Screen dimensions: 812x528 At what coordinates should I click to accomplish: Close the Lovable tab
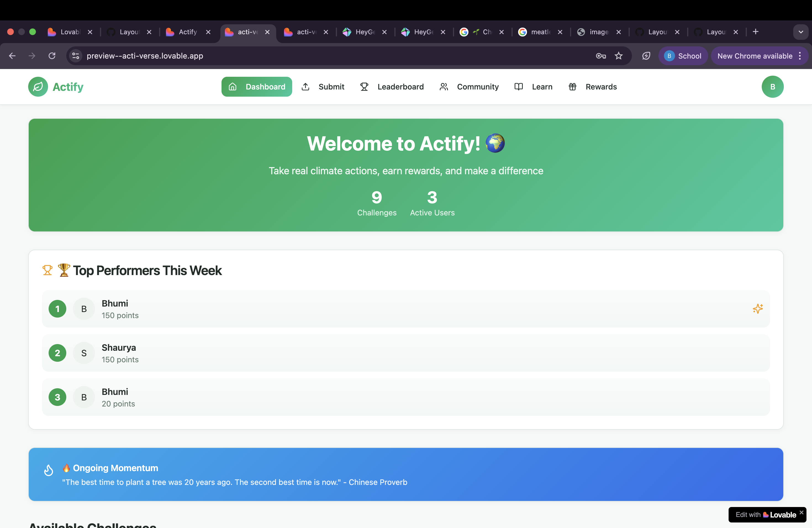(90, 32)
